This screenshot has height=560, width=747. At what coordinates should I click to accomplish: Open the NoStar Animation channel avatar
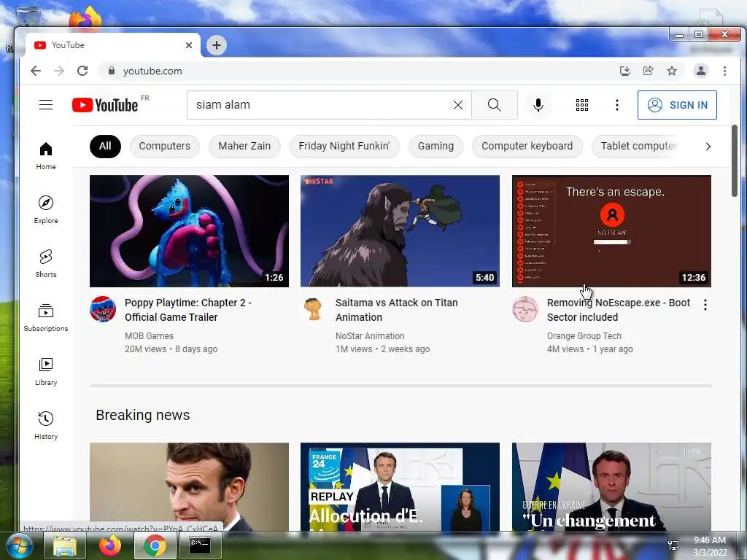point(314,309)
